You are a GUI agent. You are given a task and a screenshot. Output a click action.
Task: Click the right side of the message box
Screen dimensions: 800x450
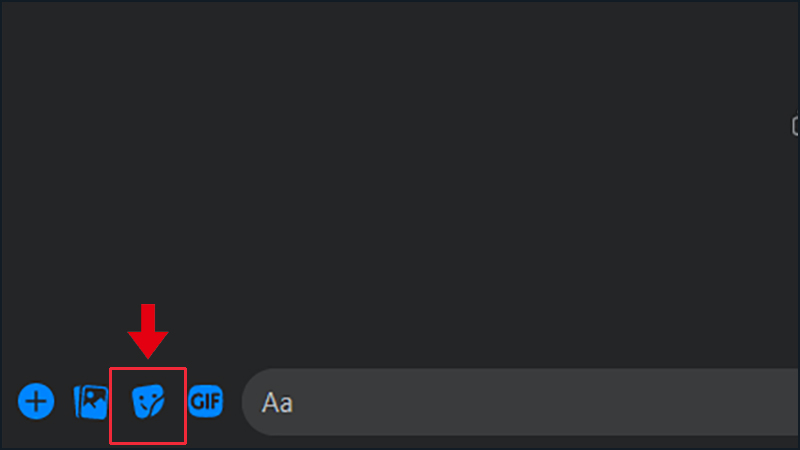[x=740, y=402]
